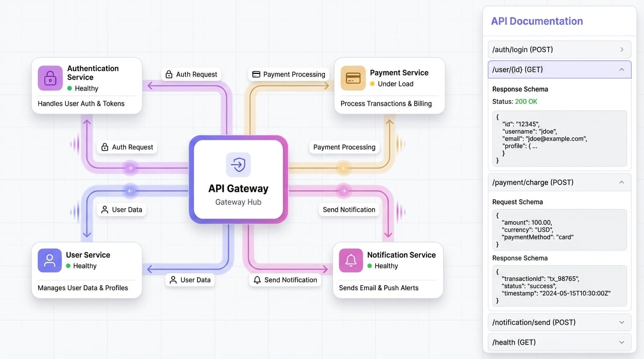Click the purple arrow node left of the gateway

click(130, 168)
